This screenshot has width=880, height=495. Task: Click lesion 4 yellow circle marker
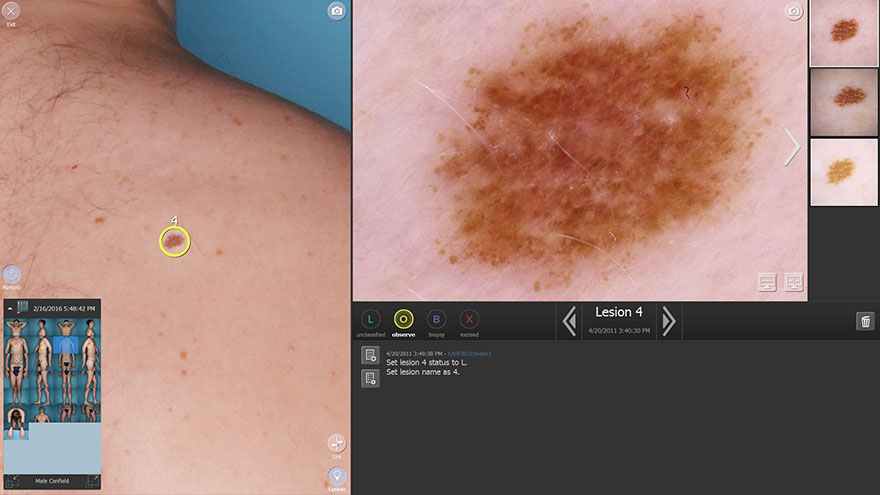point(175,241)
